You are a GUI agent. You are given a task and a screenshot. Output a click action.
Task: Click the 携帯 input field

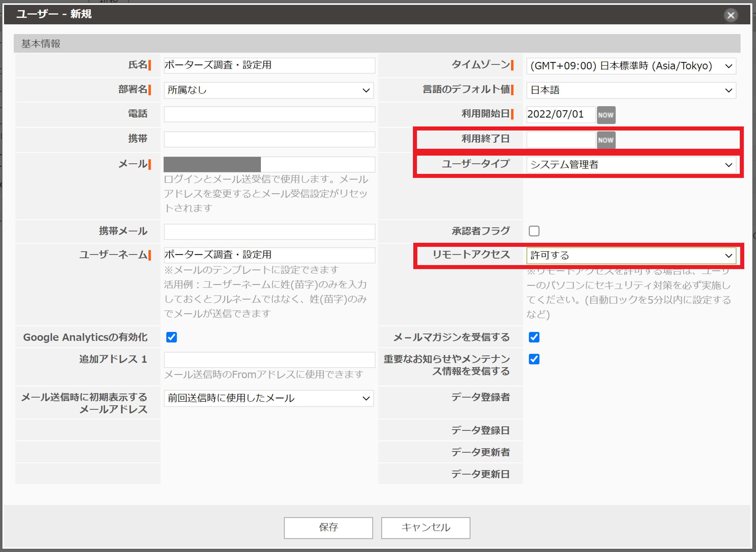coord(269,139)
